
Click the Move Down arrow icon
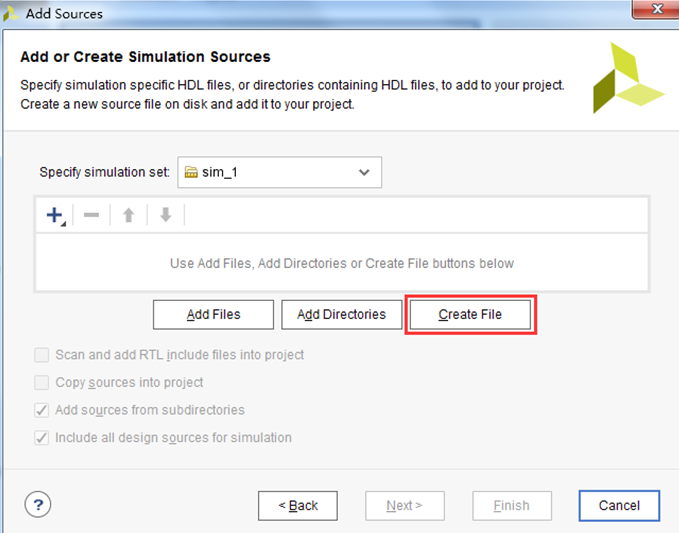pyautogui.click(x=166, y=215)
